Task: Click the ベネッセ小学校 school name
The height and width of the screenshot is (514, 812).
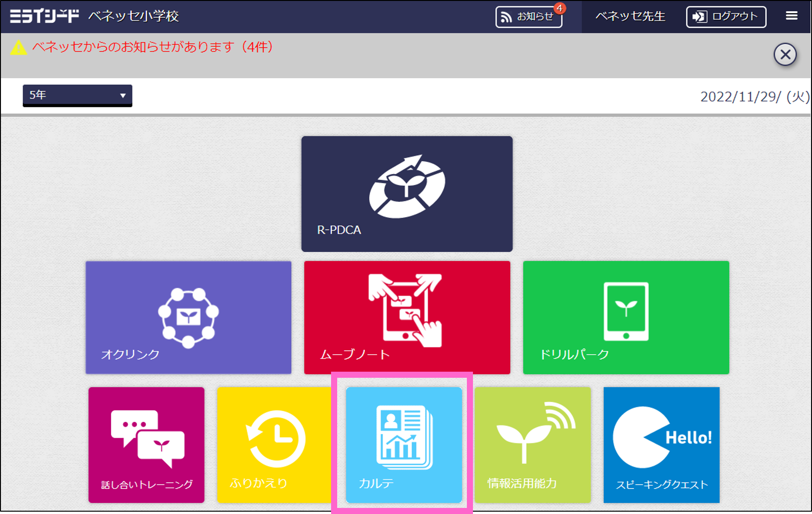Action: click(134, 16)
